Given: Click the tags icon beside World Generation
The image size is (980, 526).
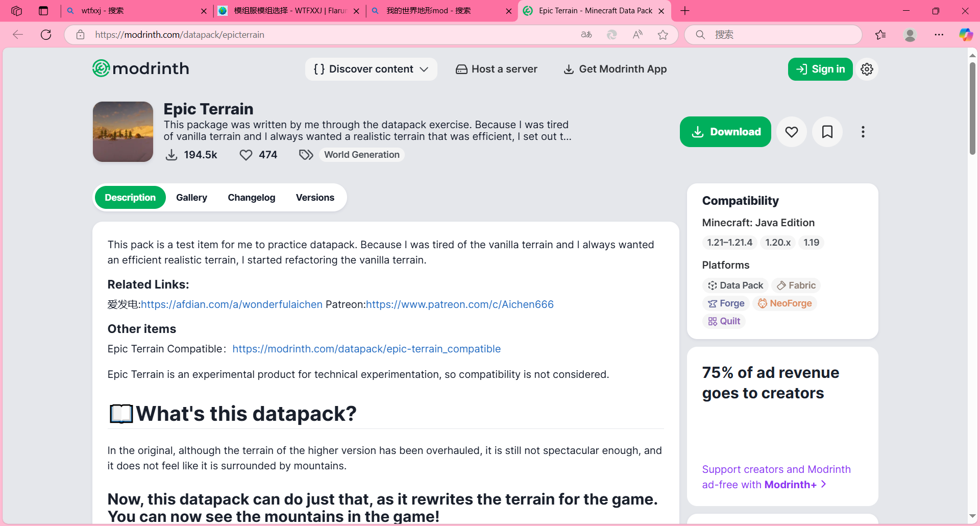Looking at the screenshot, I should coord(306,155).
